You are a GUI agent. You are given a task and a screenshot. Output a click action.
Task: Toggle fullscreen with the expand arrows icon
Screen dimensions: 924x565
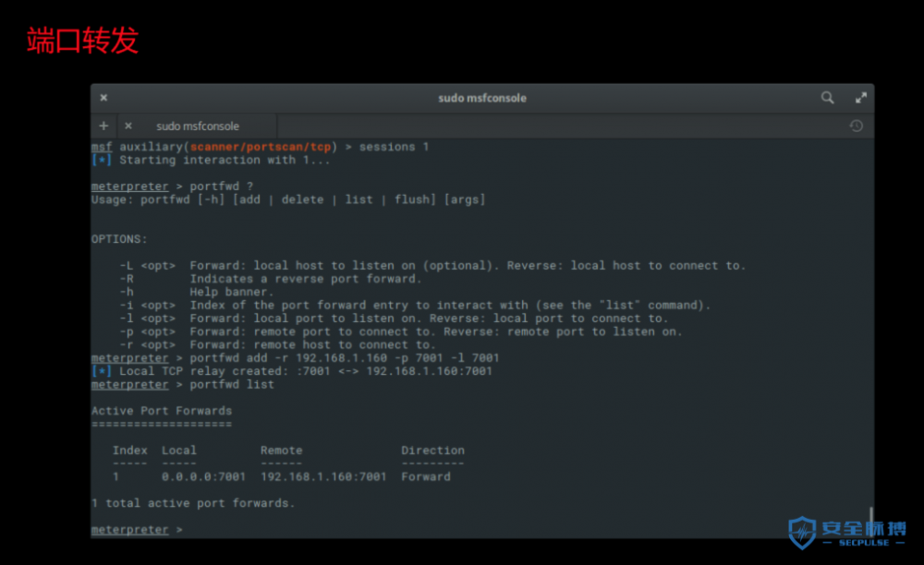tap(861, 98)
